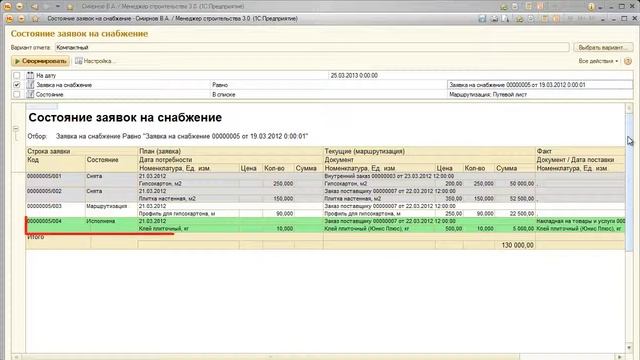Select the green row code 00000005/004

pos(44,221)
